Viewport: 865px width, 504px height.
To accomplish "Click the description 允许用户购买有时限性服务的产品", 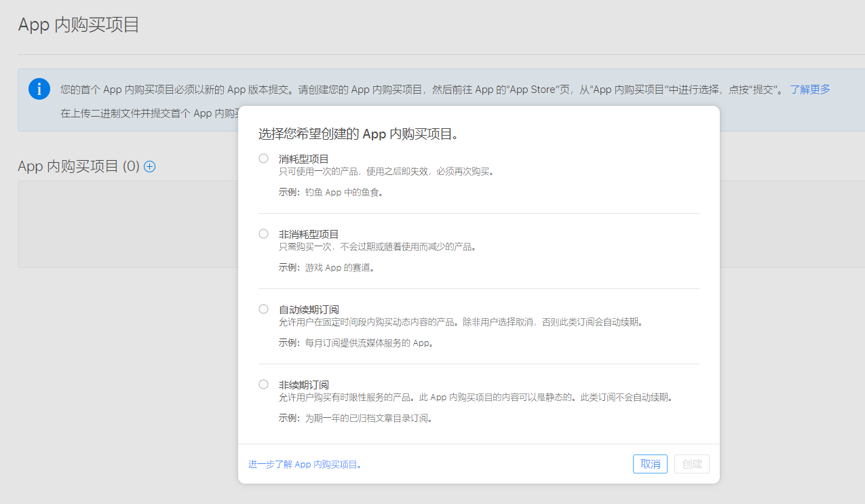I will tap(476, 398).
